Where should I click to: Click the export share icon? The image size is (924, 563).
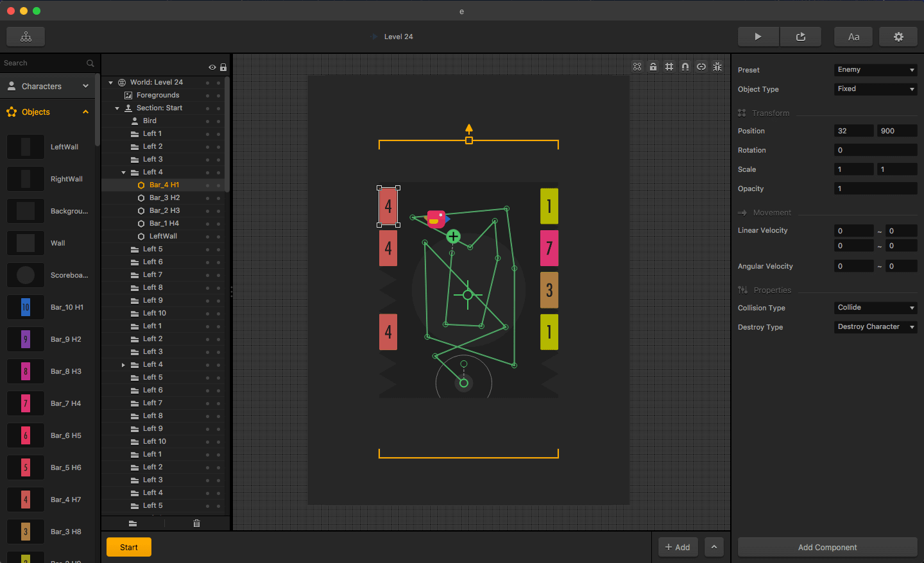[801, 37]
